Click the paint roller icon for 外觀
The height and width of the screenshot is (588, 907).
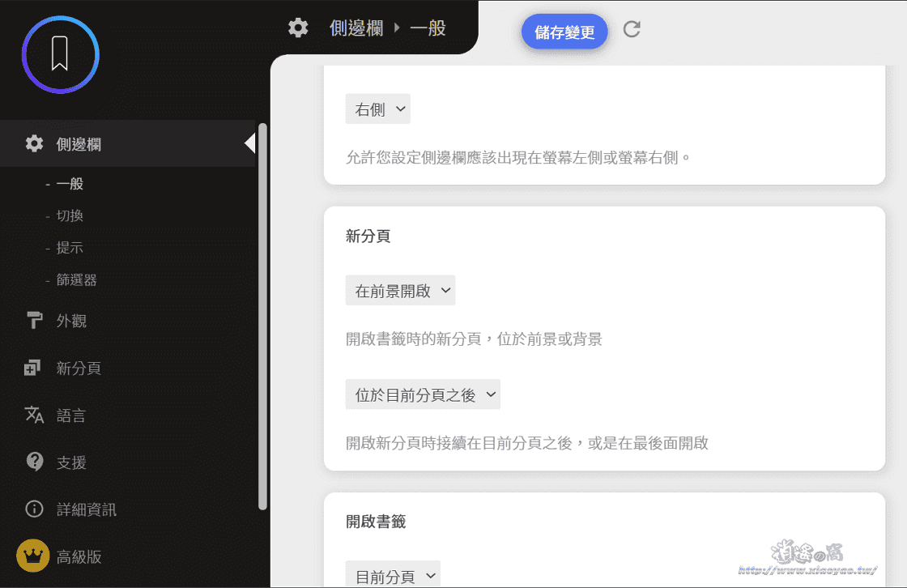(x=34, y=320)
